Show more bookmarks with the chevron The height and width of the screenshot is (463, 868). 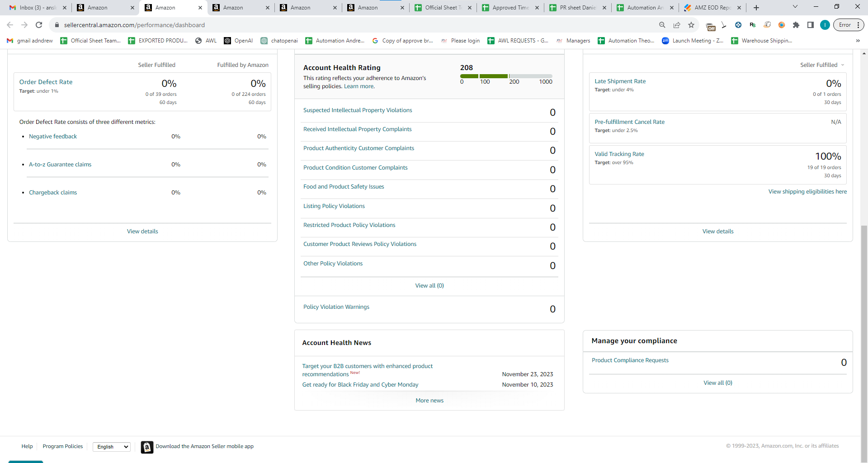[x=858, y=41]
